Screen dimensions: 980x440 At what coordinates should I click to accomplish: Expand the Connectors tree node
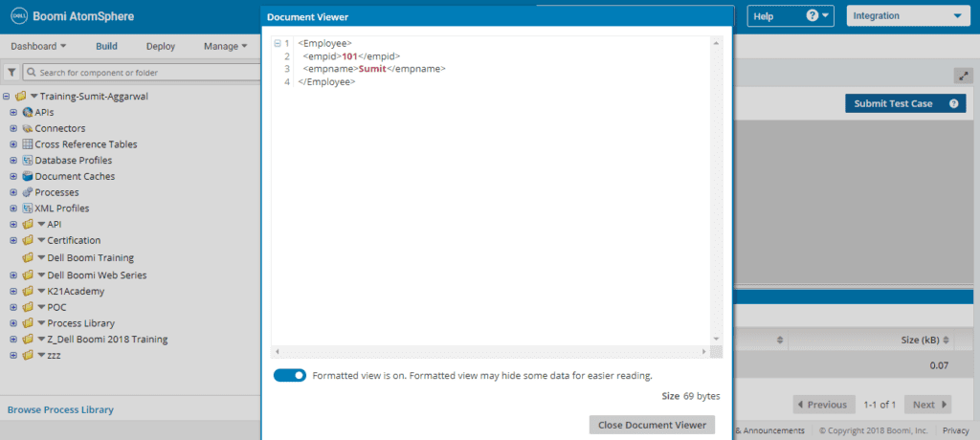click(13, 128)
